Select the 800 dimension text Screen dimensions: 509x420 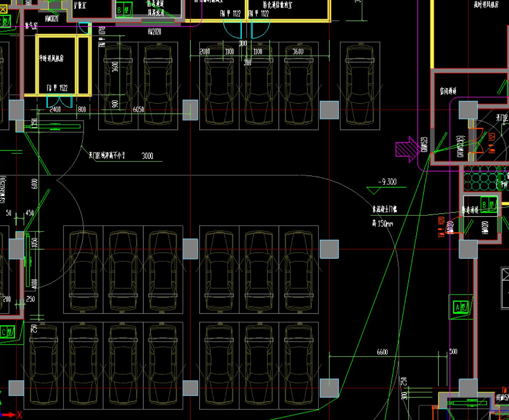pos(82,110)
